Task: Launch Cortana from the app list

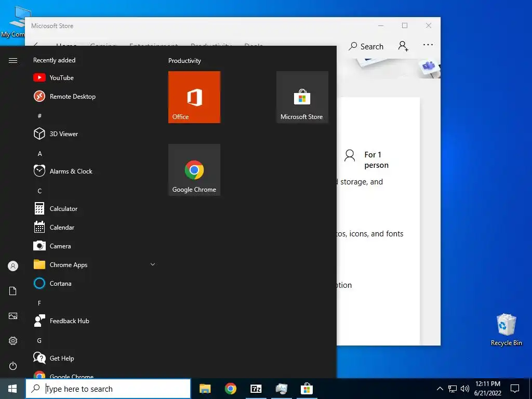Action: click(x=94, y=283)
